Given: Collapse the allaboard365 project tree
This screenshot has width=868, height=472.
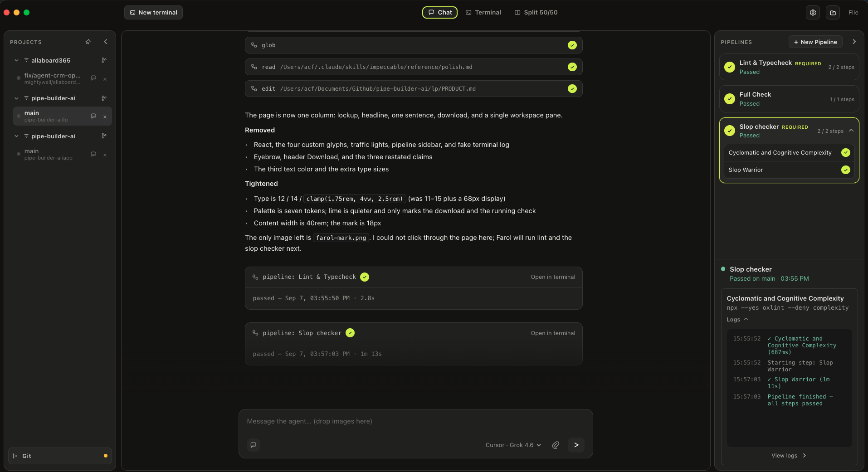Looking at the screenshot, I should pos(16,60).
